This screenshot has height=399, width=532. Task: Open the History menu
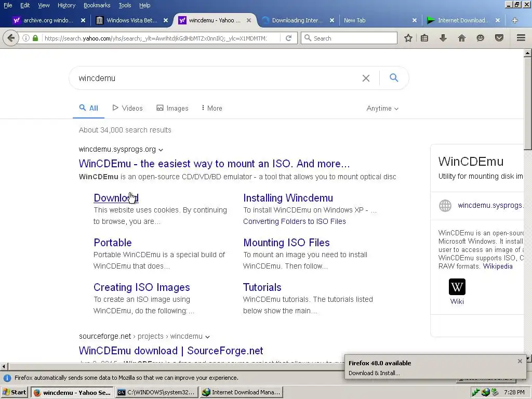[66, 5]
